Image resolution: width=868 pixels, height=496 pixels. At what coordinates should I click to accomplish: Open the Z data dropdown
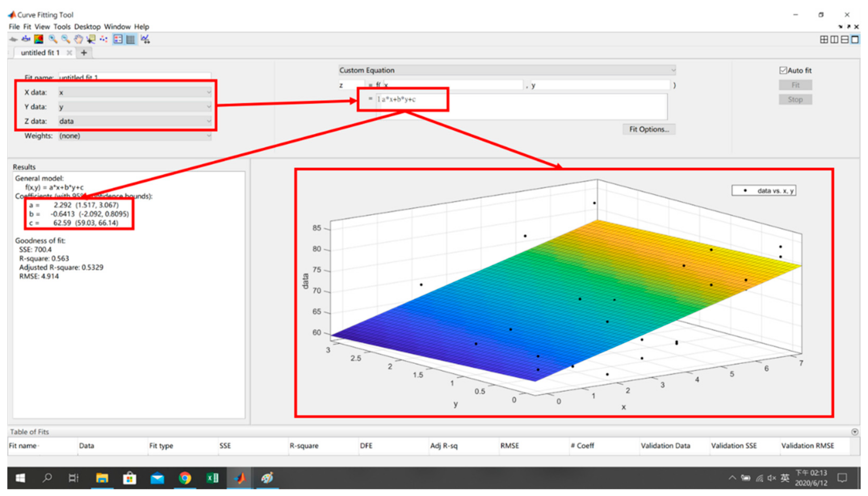pyautogui.click(x=134, y=121)
